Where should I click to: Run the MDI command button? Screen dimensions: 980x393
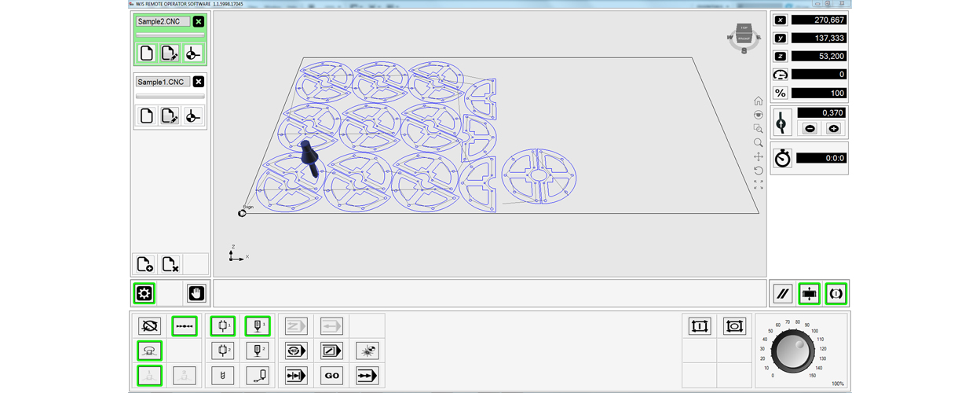click(x=296, y=351)
